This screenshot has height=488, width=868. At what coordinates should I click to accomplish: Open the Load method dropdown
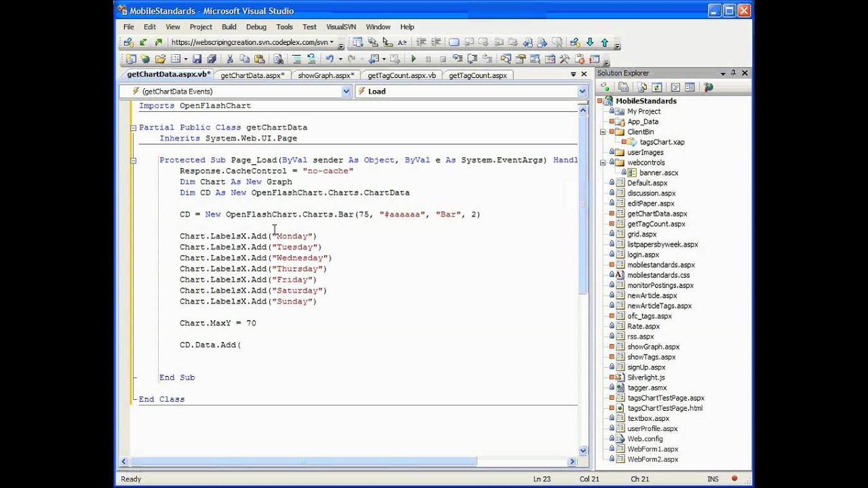582,91
